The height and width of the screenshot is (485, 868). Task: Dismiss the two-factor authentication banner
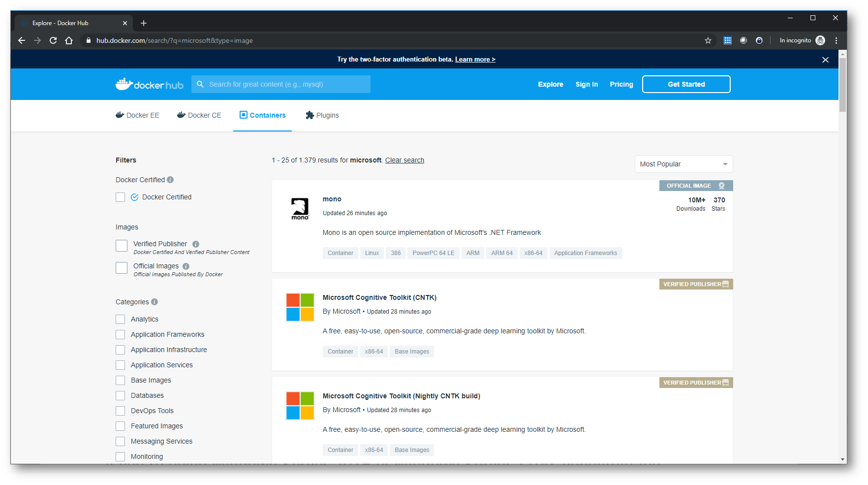[x=826, y=60]
